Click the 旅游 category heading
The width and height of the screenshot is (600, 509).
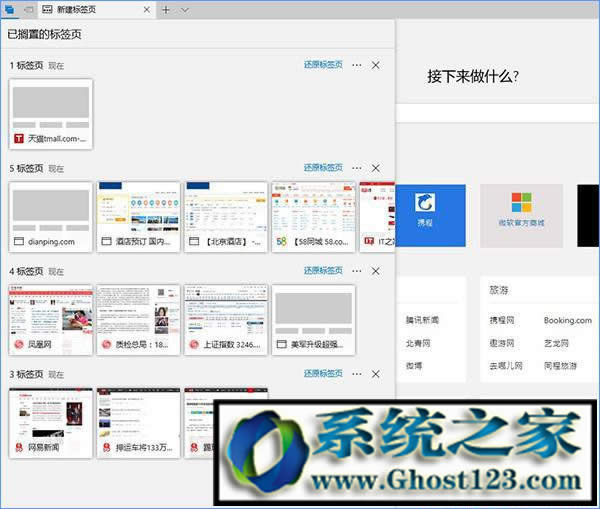click(x=499, y=290)
